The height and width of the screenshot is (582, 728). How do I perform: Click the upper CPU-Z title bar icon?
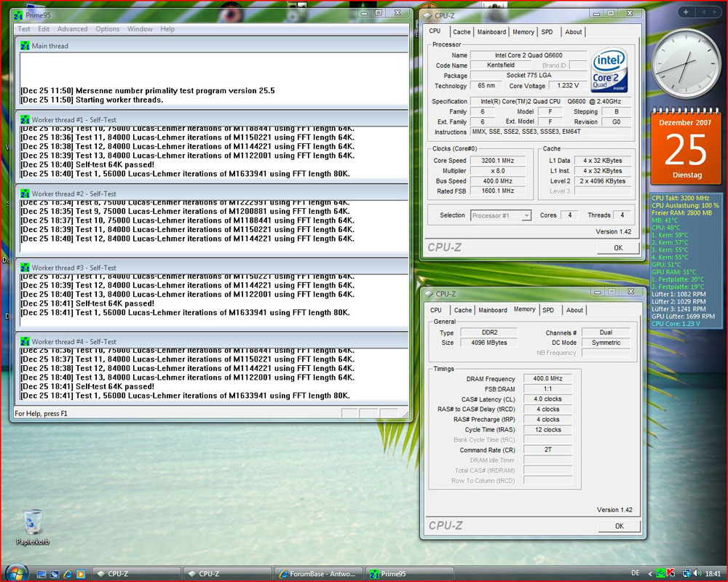point(428,15)
